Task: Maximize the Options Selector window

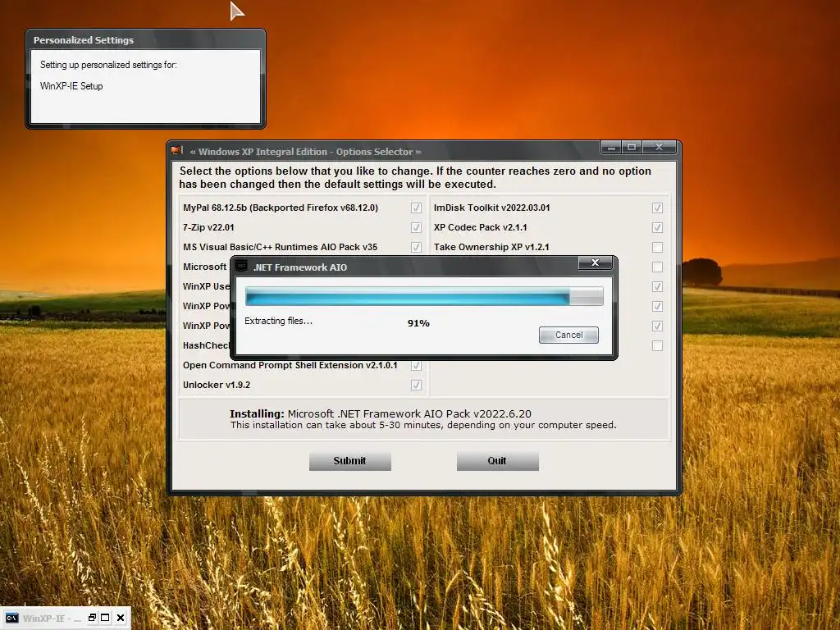Action: (632, 147)
